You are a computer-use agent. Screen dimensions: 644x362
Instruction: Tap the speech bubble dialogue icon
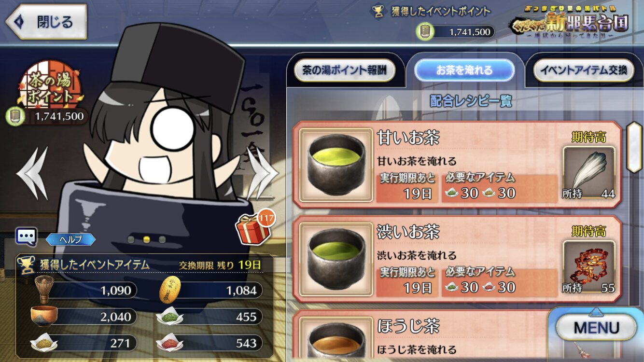(x=26, y=237)
